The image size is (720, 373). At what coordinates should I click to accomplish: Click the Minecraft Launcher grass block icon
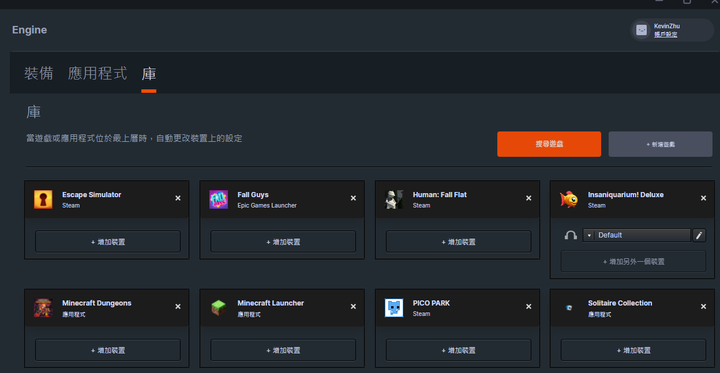219,308
